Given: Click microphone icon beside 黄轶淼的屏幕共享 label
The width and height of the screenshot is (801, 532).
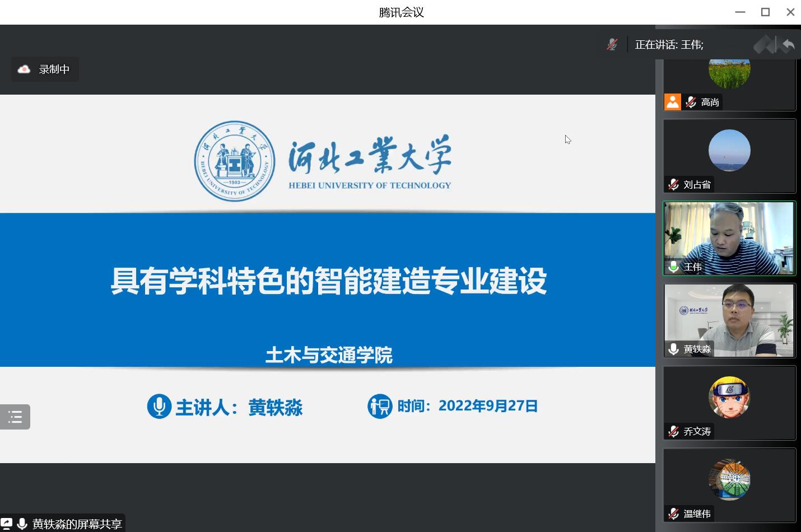Looking at the screenshot, I should click(x=22, y=524).
